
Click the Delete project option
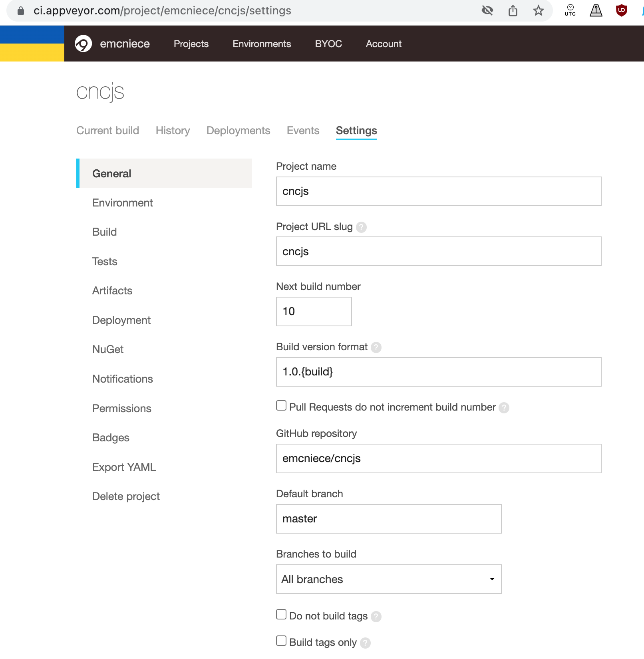click(126, 496)
